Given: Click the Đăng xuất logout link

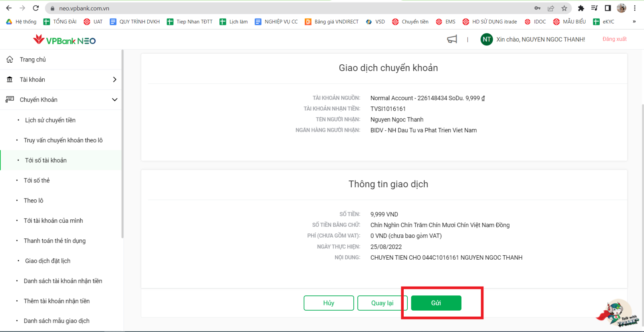Looking at the screenshot, I should coord(614,39).
